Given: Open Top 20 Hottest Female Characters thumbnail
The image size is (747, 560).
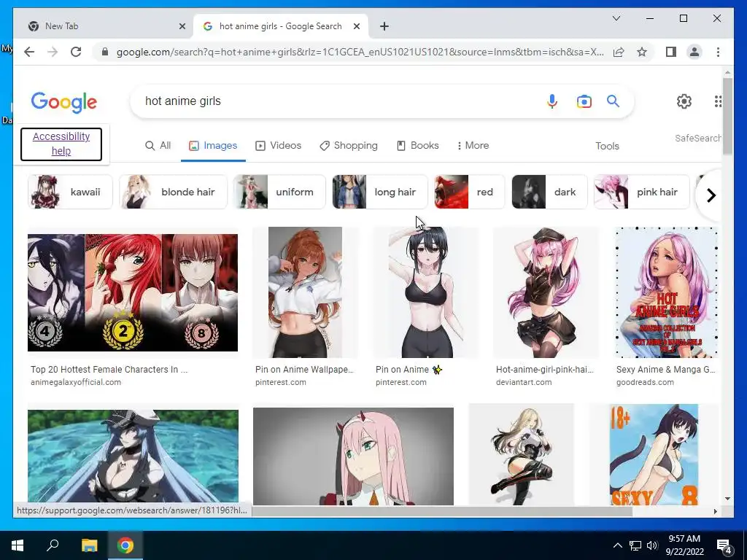Looking at the screenshot, I should click(x=133, y=293).
